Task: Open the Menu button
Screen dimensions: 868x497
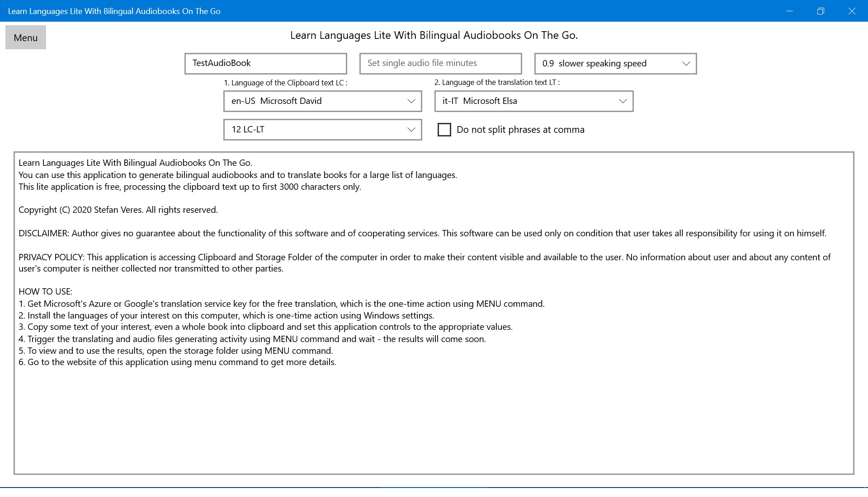Action: 25,38
